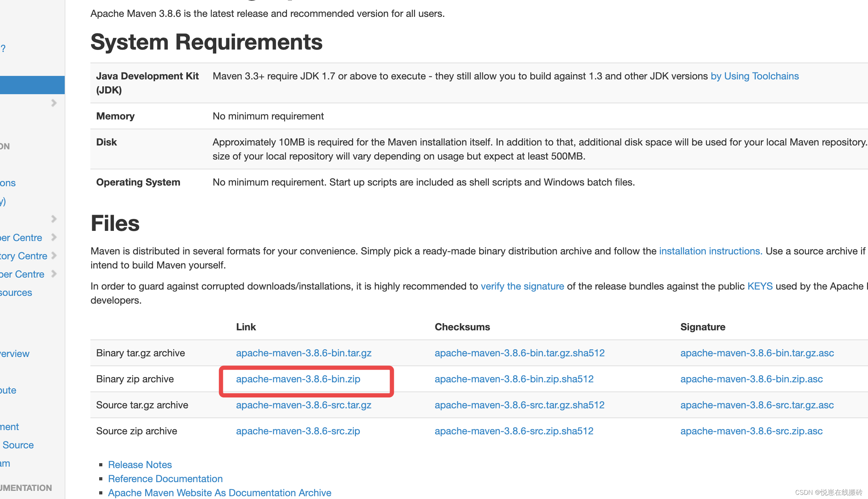
Task: Follow the 'verify the signature' link
Action: point(522,286)
